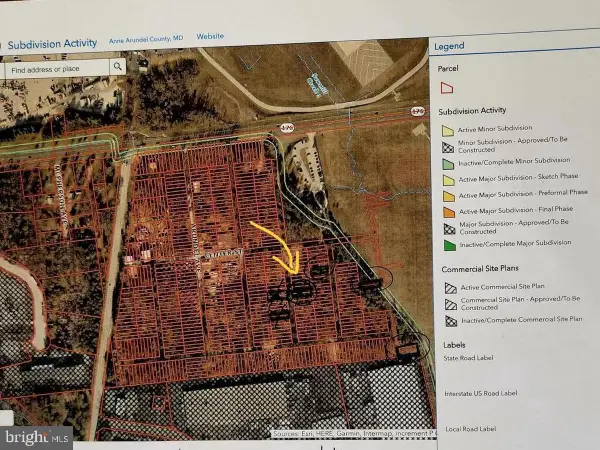Viewport: 600px width, 450px height.
Task: Click the Subdivision Activity app title
Action: pos(52,43)
